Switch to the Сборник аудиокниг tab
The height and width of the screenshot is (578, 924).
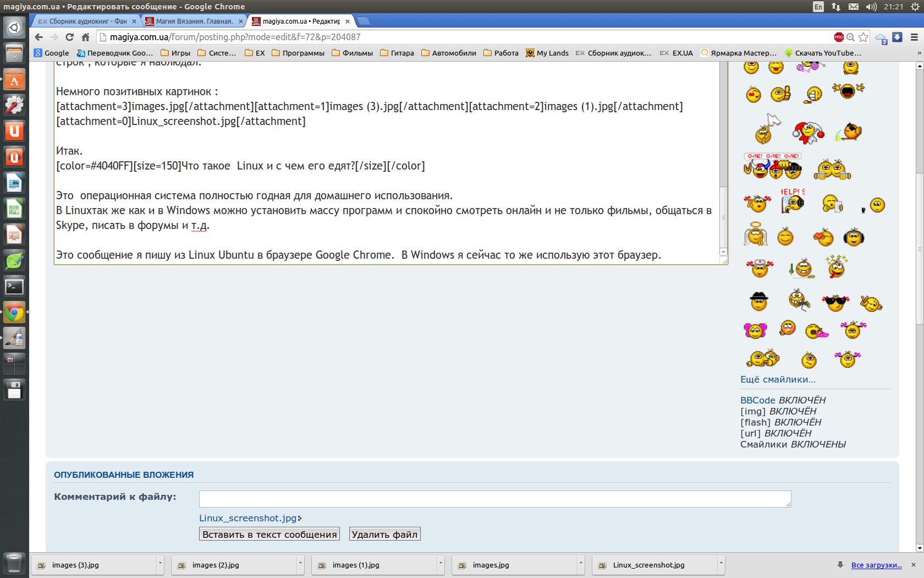[86, 21]
